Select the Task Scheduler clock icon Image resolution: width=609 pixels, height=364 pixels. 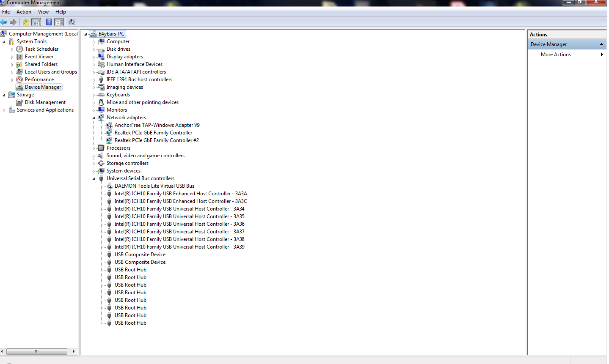pyautogui.click(x=19, y=49)
